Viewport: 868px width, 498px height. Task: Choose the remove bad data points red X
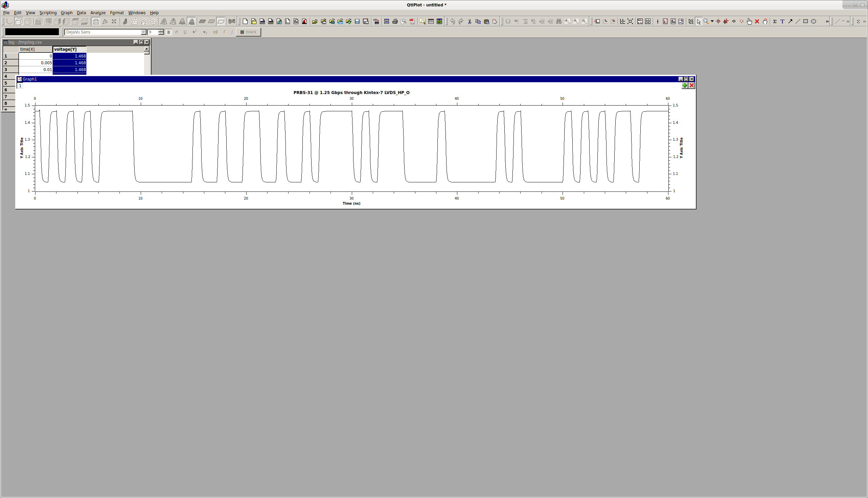[757, 22]
